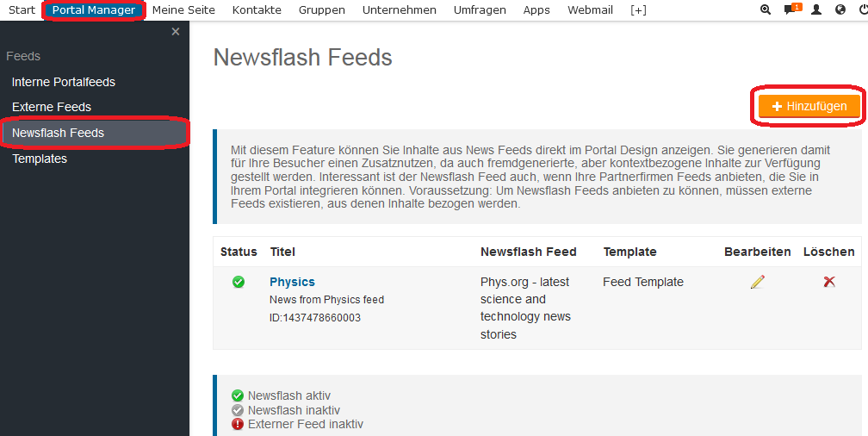868x436 pixels.
Task: Open the Kontakte menu
Action: (257, 10)
